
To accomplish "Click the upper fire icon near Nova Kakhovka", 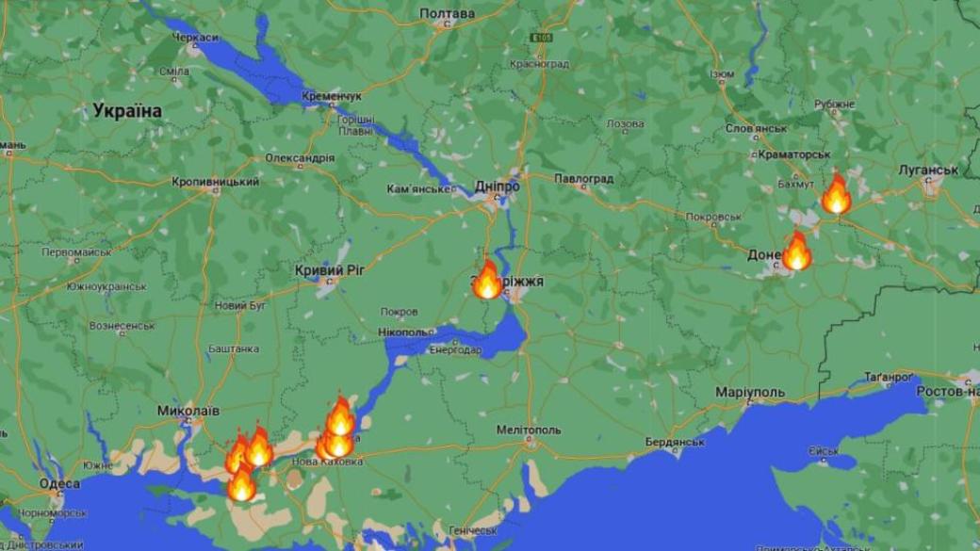I will [x=340, y=415].
